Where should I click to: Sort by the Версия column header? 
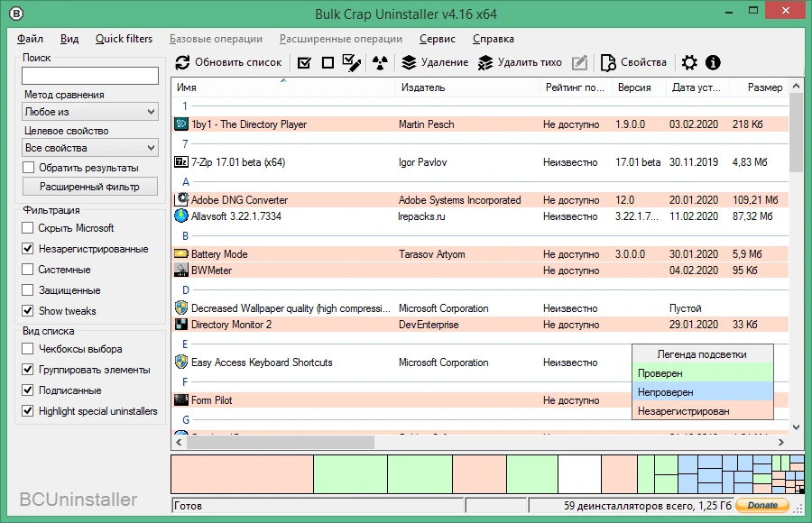tap(639, 87)
